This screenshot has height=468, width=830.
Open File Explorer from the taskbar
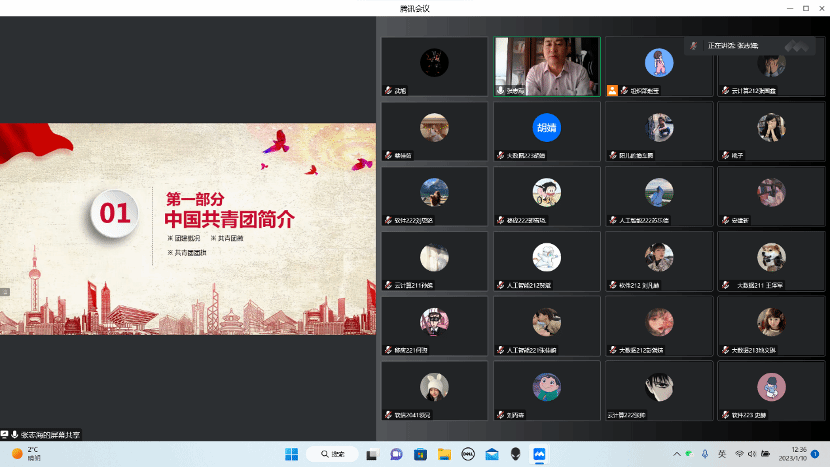tap(444, 454)
